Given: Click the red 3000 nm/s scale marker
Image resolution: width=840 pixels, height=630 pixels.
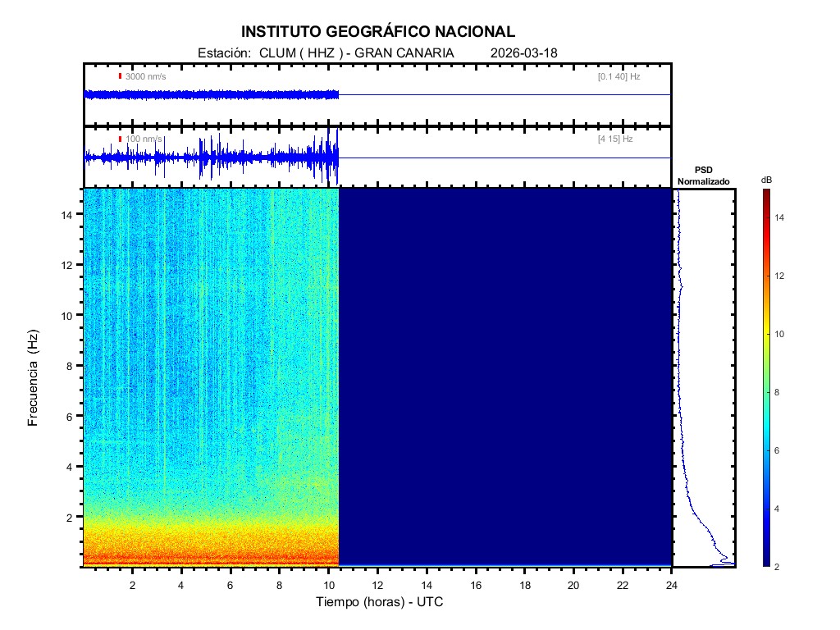Looking at the screenshot, I should click(120, 76).
